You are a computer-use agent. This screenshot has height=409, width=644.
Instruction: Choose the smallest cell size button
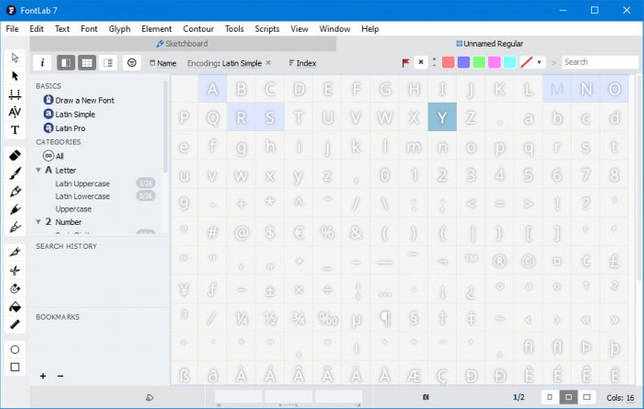550,397
